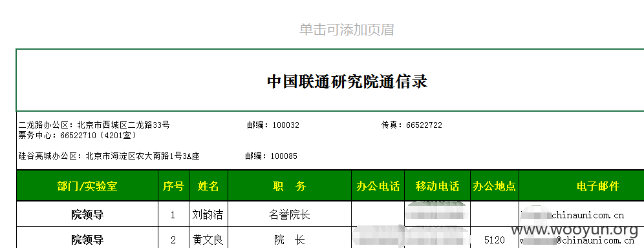644x248 pixels.
Task: Select the '办公地点' column header
Action: 495,186
